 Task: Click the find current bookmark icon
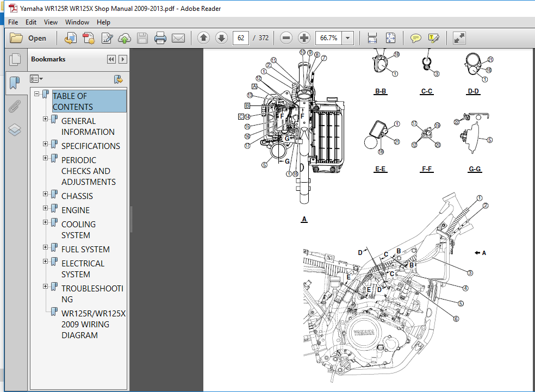[x=118, y=79]
